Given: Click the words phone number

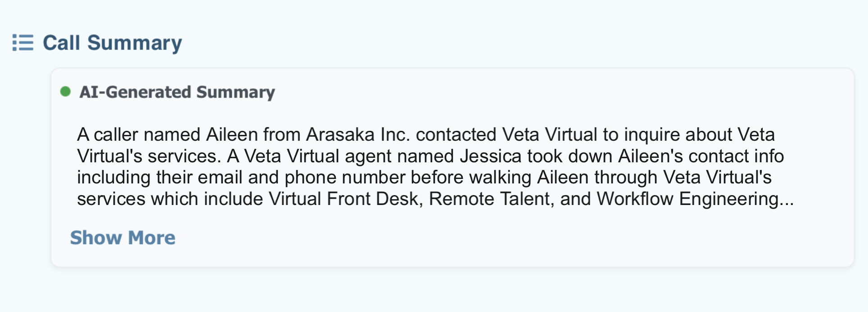Looking at the screenshot, I should (345, 178).
